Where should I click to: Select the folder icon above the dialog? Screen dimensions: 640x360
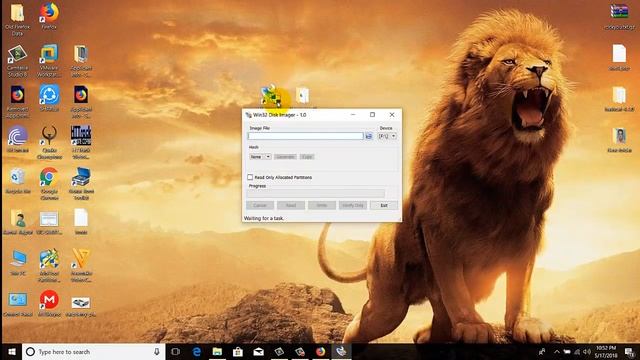[x=302, y=95]
